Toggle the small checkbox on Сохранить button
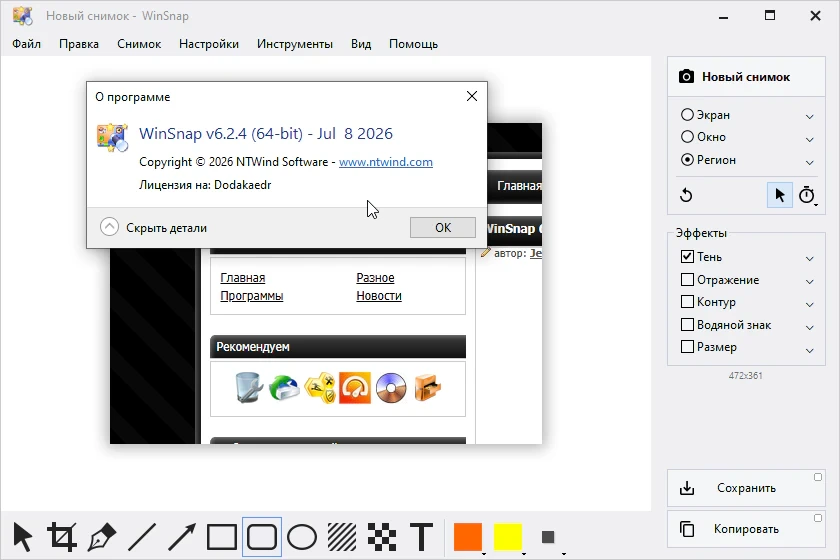This screenshot has height=560, width=840. (818, 477)
